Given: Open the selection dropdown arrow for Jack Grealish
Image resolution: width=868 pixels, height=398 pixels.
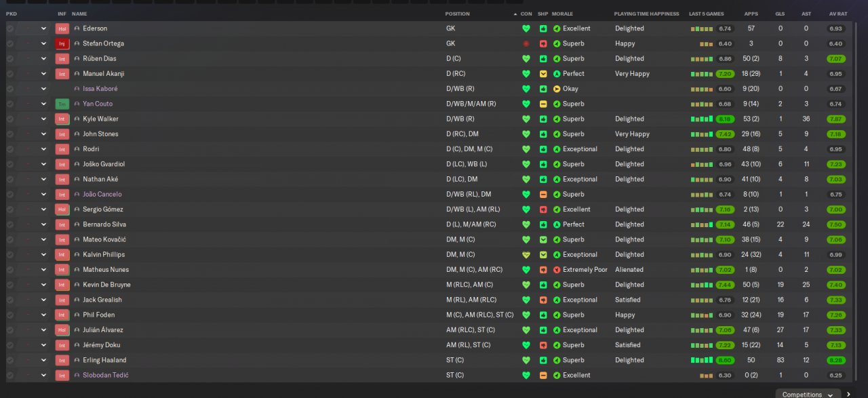Looking at the screenshot, I should click(44, 300).
